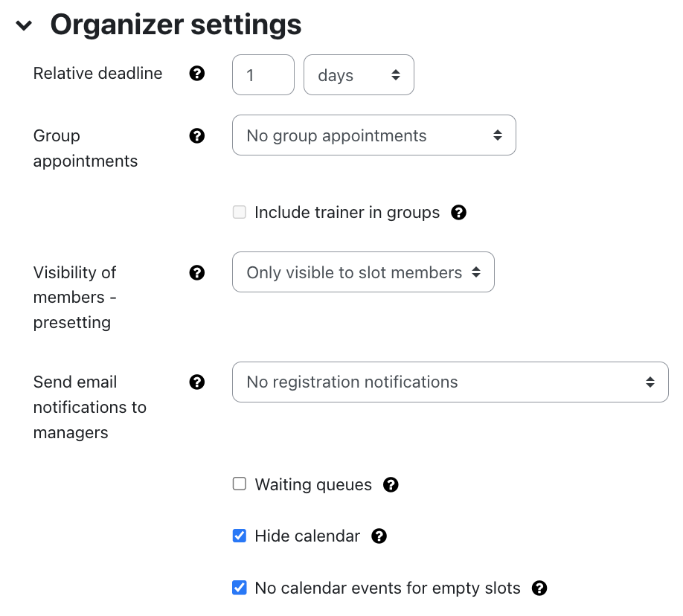
Task: Open the No group appointments dropdown
Action: point(373,135)
